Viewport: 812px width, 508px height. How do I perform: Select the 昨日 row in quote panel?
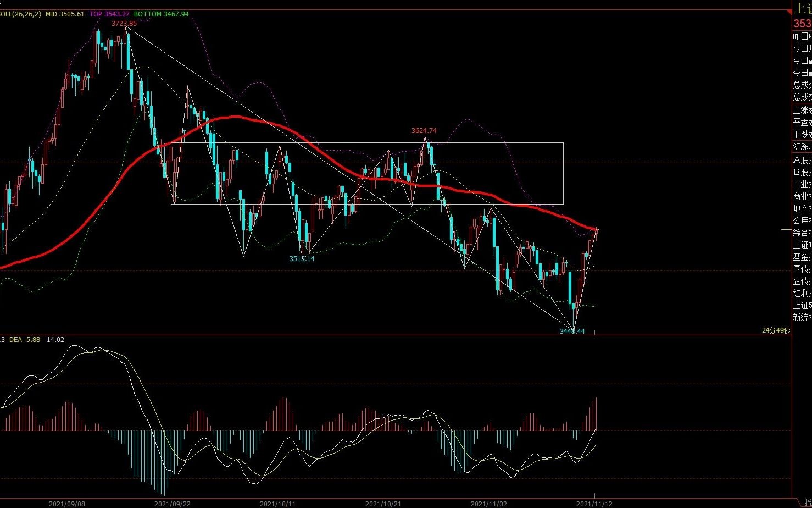click(802, 36)
